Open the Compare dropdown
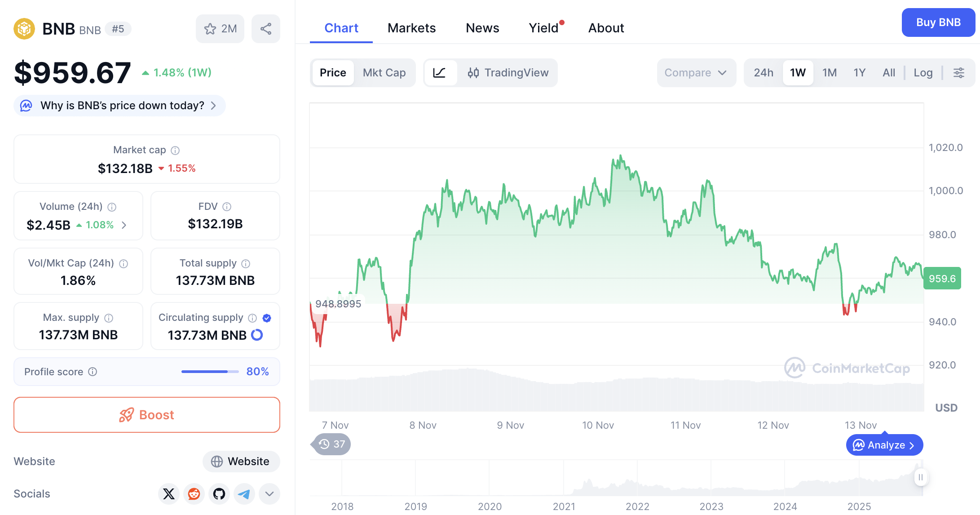Viewport: 980px width, 515px height. coord(696,72)
